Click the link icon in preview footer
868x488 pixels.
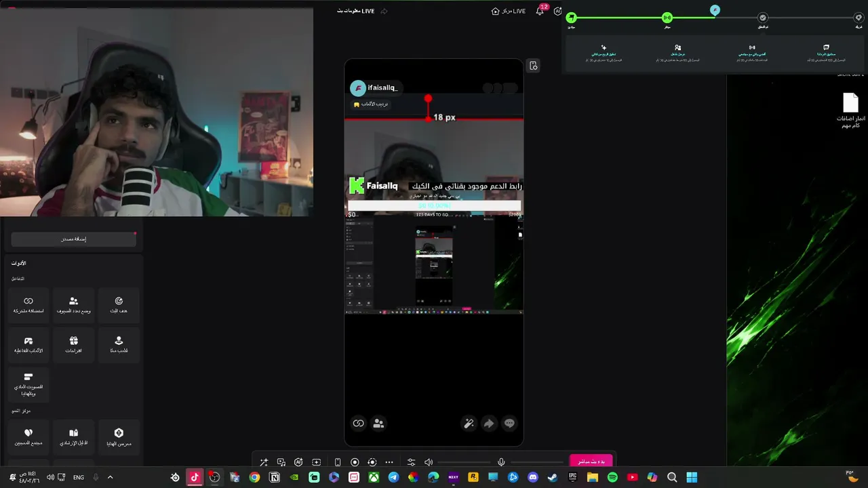359,424
